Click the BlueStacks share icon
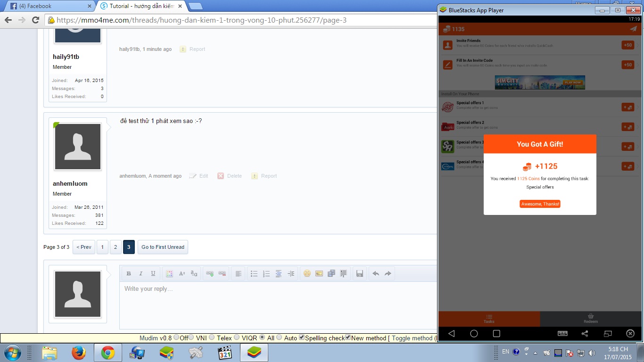This screenshot has width=644, height=362. click(x=585, y=334)
